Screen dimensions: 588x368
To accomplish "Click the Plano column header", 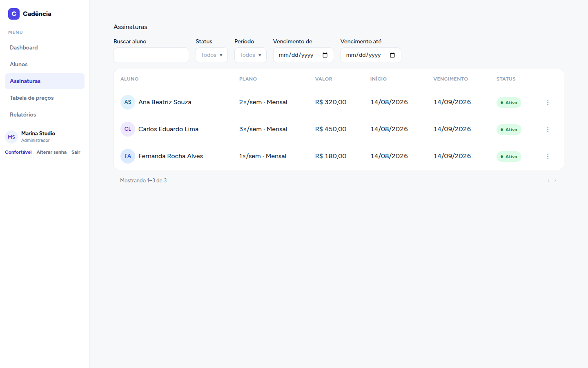I will [x=248, y=79].
